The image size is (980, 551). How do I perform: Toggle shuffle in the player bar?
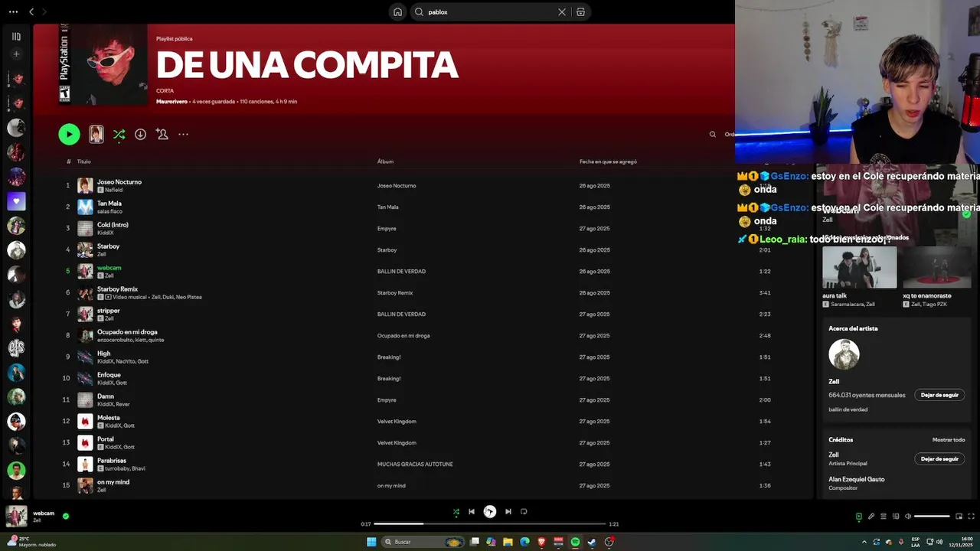[x=456, y=512]
